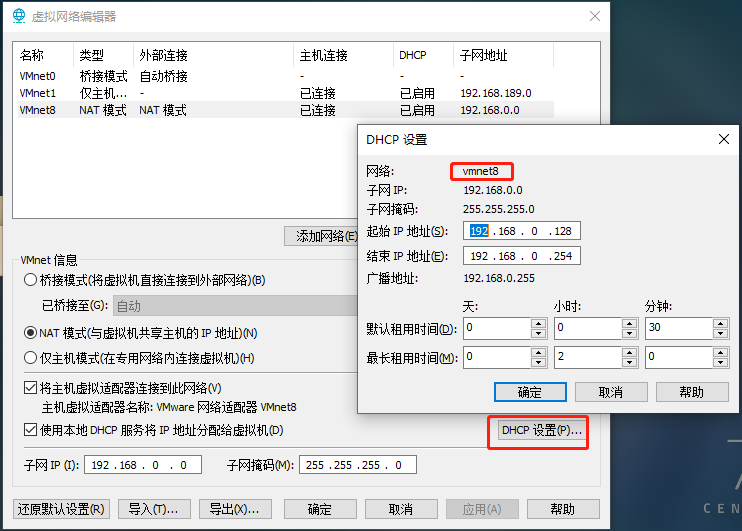Click 导出(X)... button
The height and width of the screenshot is (531, 742).
point(235,509)
